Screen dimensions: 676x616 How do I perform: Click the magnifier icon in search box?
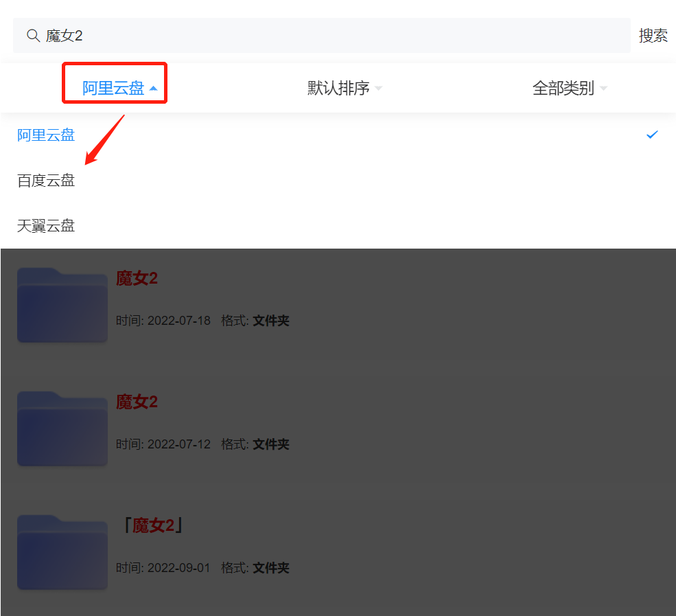tap(33, 36)
